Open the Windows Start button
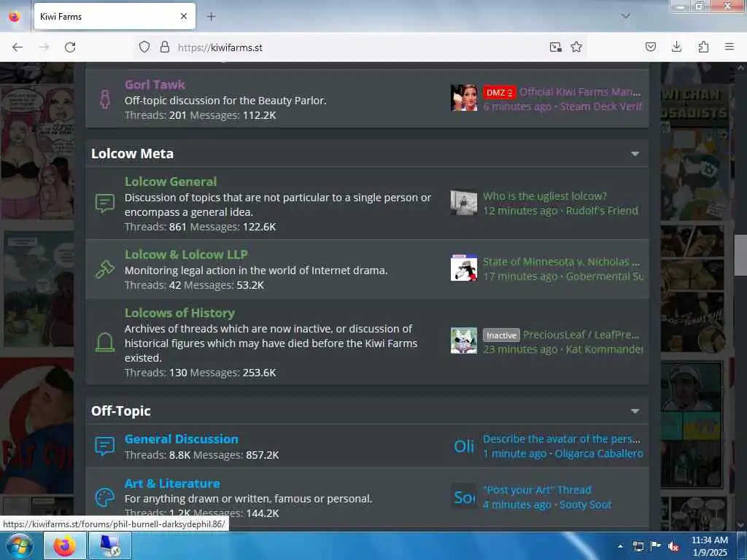Screen dimensions: 747x560 pyautogui.click(x=20, y=546)
